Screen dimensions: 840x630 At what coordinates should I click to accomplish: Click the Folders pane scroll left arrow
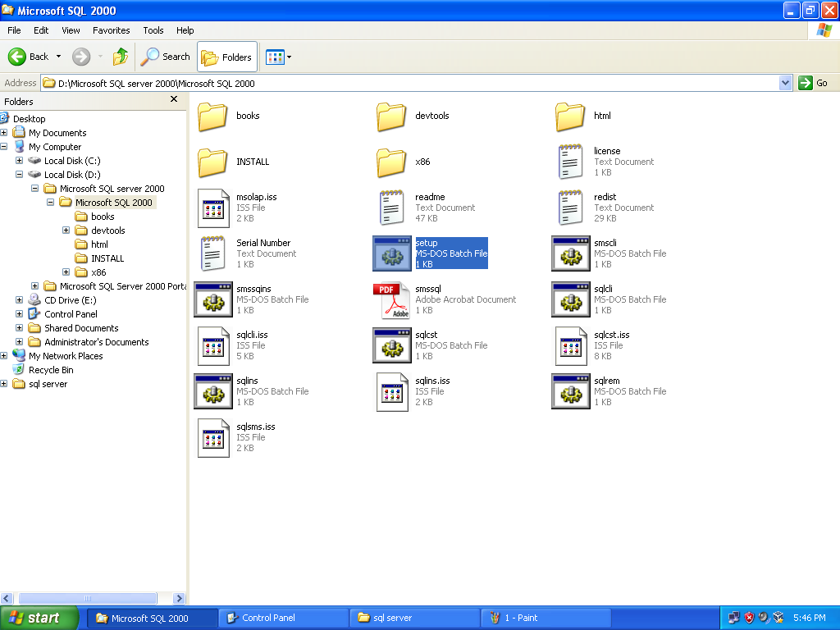pyautogui.click(x=7, y=598)
